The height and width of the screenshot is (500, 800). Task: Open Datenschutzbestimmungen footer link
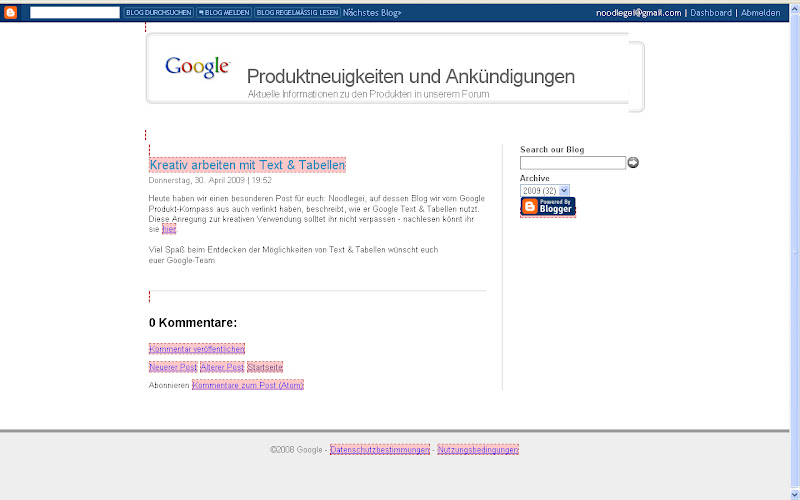pos(380,449)
